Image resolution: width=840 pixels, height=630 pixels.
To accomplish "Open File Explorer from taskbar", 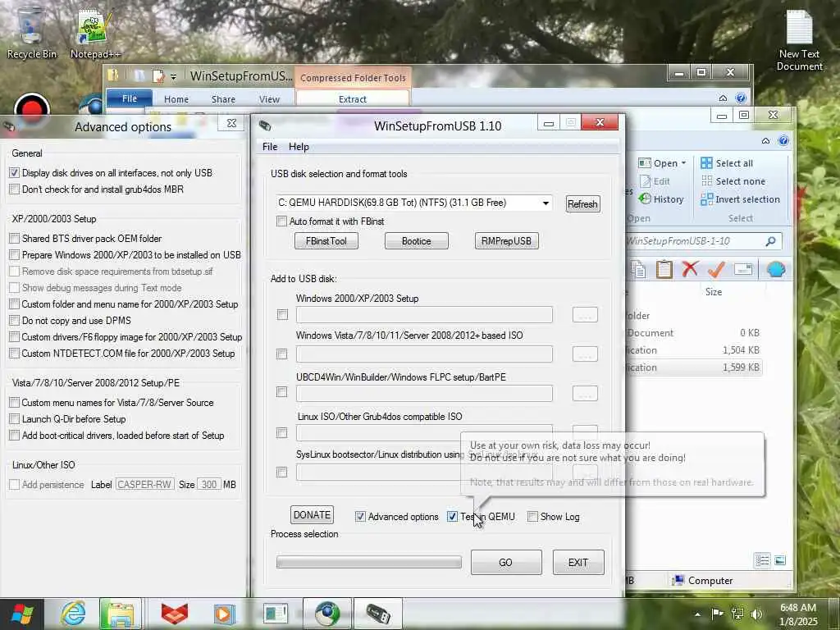I will [x=120, y=614].
